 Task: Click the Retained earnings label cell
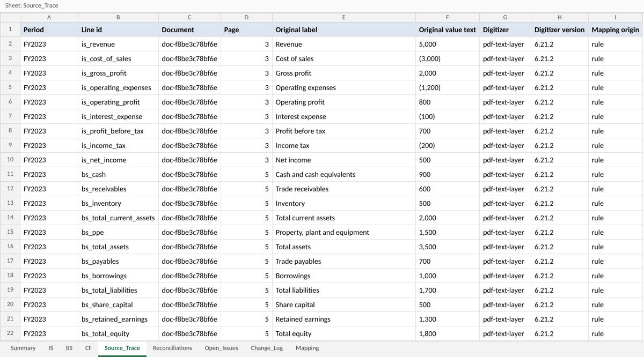(x=344, y=319)
